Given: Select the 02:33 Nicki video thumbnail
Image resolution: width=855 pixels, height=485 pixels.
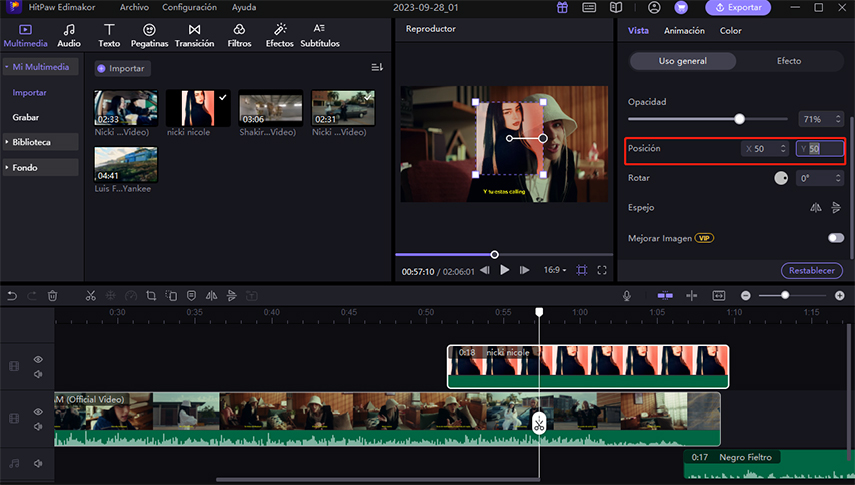Looking at the screenshot, I should (126, 108).
